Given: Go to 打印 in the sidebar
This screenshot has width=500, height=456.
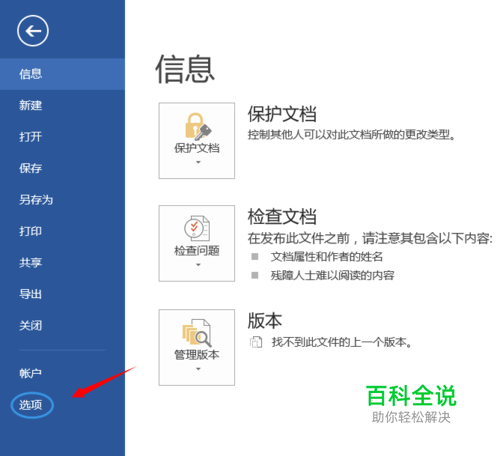Looking at the screenshot, I should 62,231.
